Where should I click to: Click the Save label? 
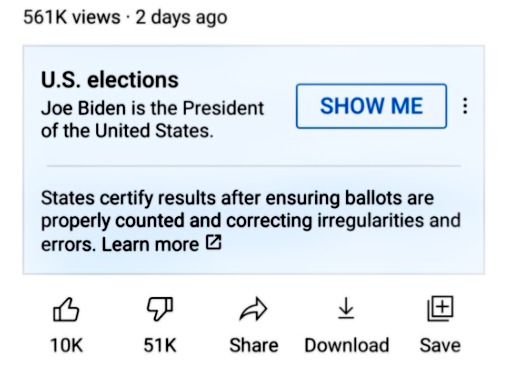[x=440, y=345]
